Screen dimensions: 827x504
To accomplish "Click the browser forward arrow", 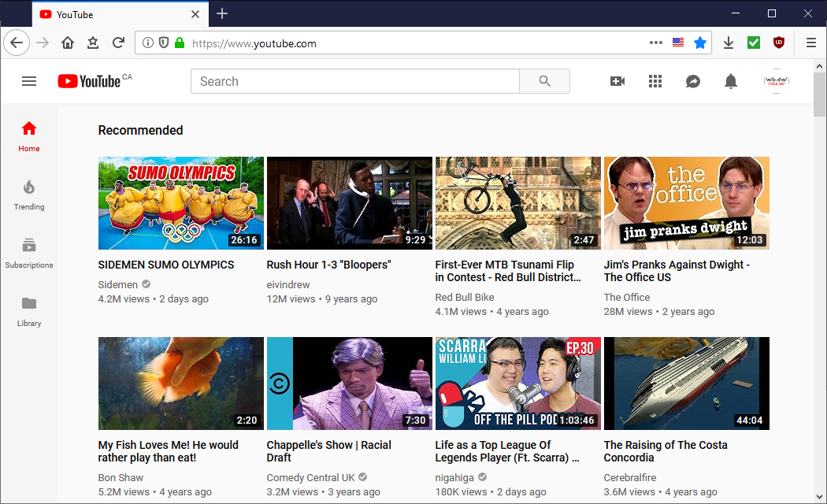I will (x=43, y=43).
